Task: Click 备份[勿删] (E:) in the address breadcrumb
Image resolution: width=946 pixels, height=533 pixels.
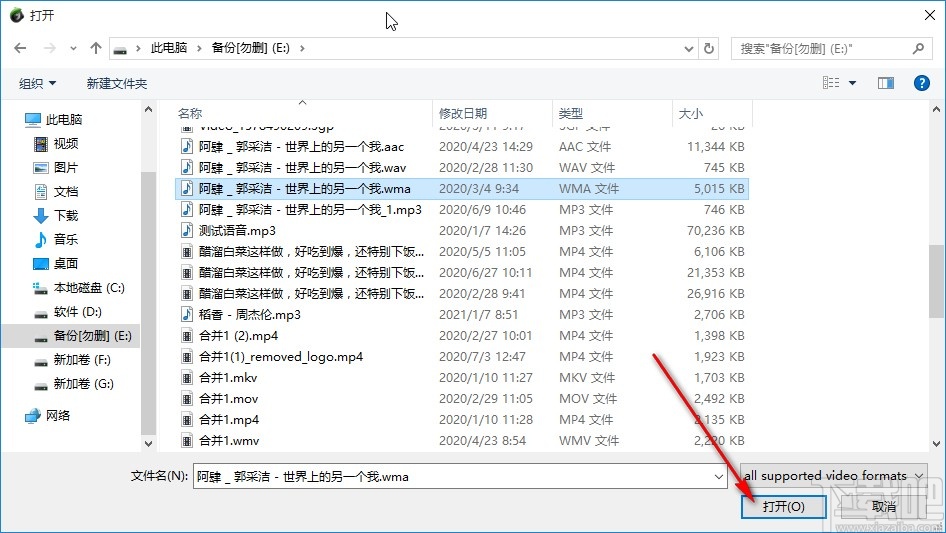Action: coord(250,48)
